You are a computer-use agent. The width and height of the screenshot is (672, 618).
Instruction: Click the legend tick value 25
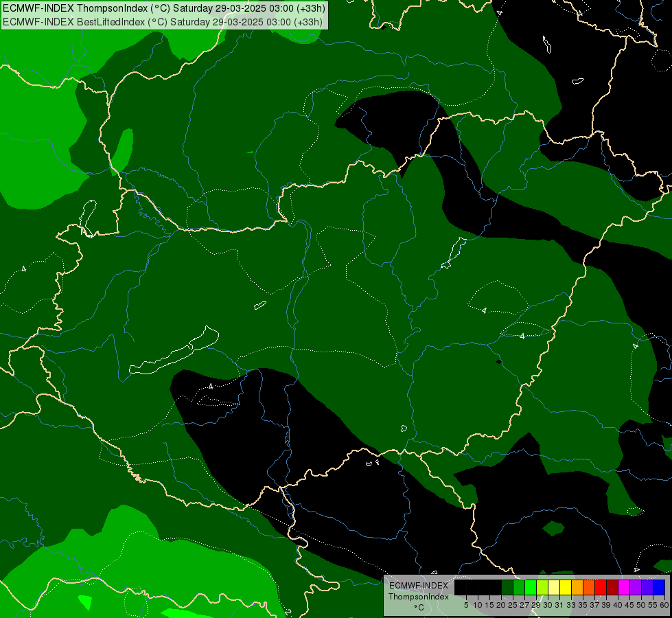pos(513,605)
